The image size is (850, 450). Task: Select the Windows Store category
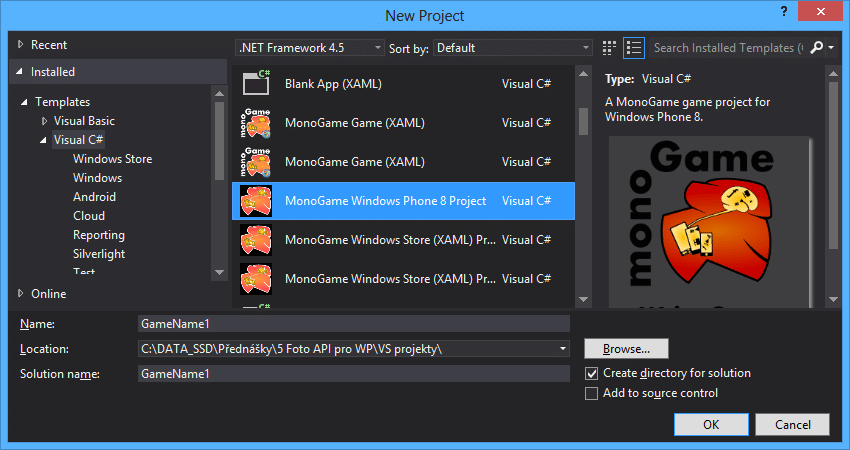click(x=112, y=159)
